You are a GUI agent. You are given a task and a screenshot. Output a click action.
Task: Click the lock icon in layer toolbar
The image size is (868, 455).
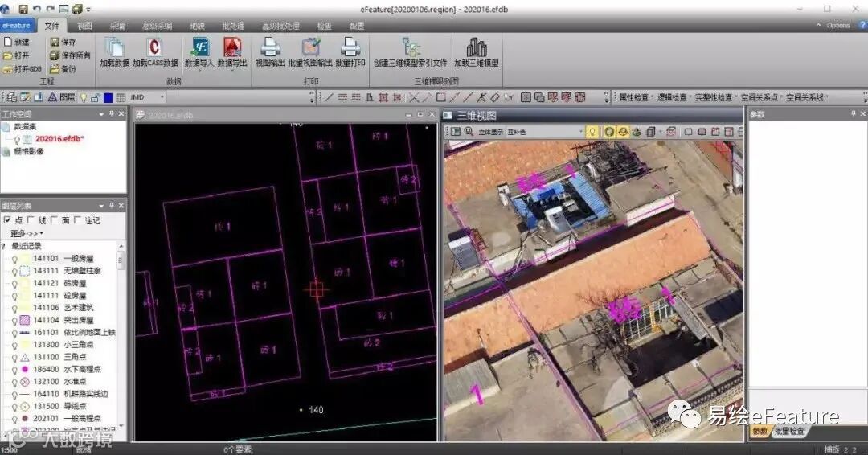coord(95,97)
